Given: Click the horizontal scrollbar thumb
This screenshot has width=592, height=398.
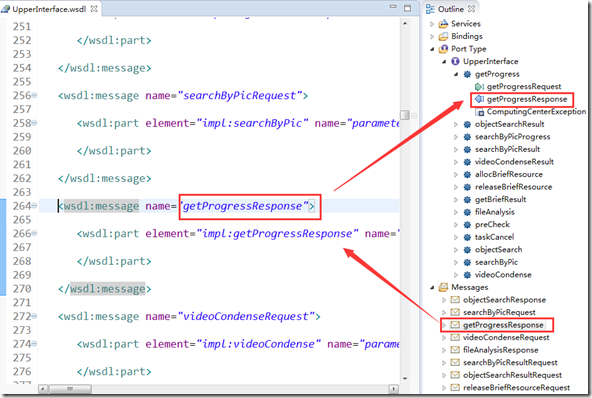Looking at the screenshot, I should (70, 389).
